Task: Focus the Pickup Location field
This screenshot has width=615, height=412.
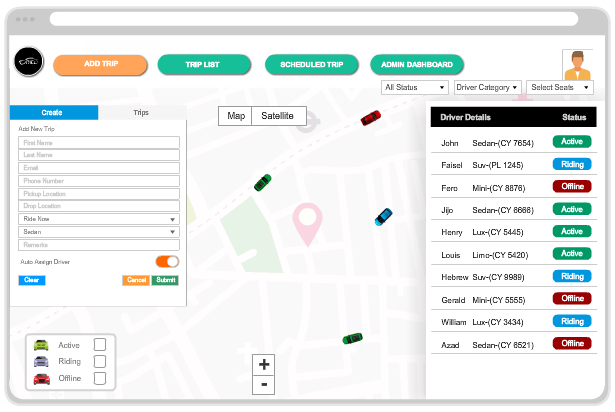Action: pos(99,193)
